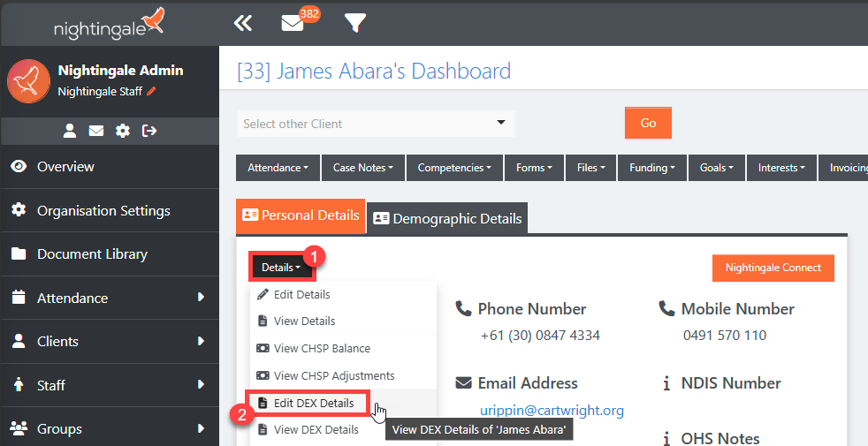Open the Goals dropdown
Image resolution: width=868 pixels, height=446 pixels.
716,168
